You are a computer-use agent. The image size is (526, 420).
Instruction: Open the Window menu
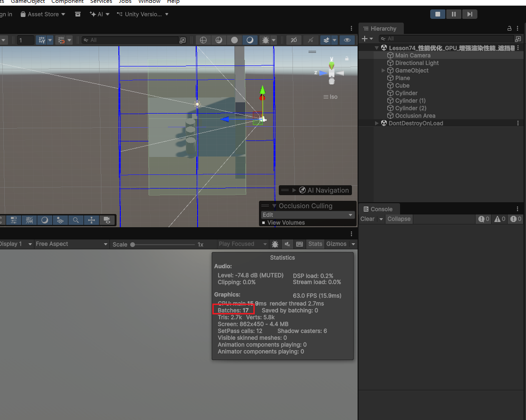pyautogui.click(x=149, y=2)
